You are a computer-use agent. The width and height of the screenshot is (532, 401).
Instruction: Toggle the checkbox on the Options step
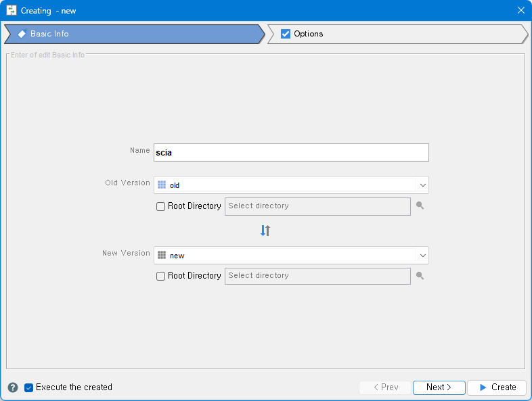pos(286,34)
